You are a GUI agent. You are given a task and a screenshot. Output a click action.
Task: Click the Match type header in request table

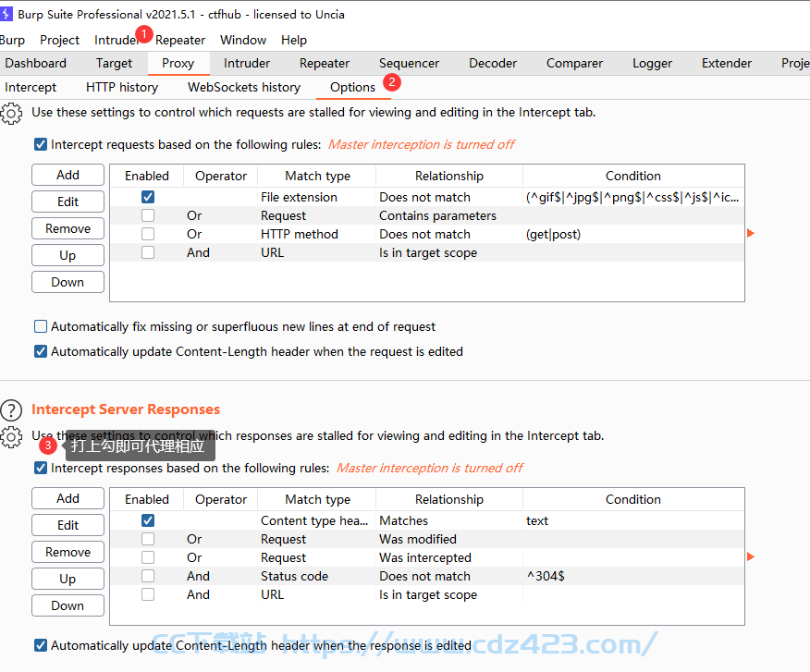pos(317,176)
